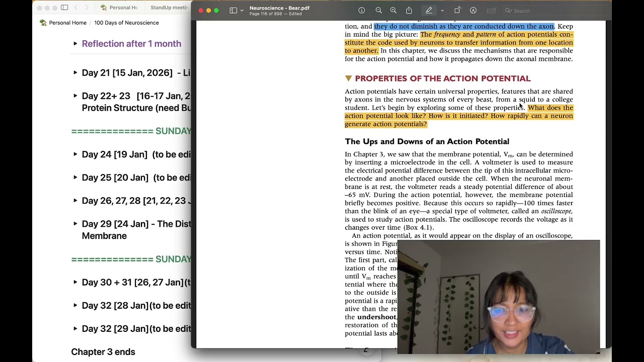Expand the Day 32 [28 Jan] toggle
The width and height of the screenshot is (644, 362).
[75, 305]
